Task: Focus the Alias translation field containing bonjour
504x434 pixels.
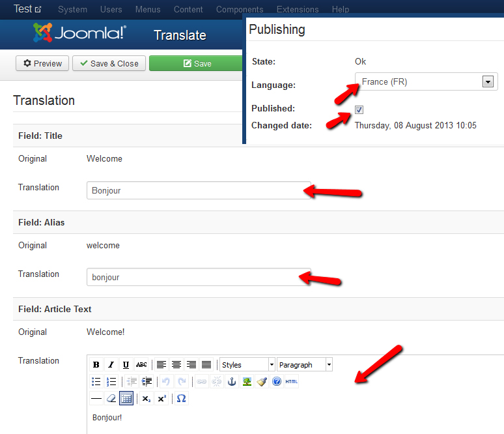Action: pos(199,277)
